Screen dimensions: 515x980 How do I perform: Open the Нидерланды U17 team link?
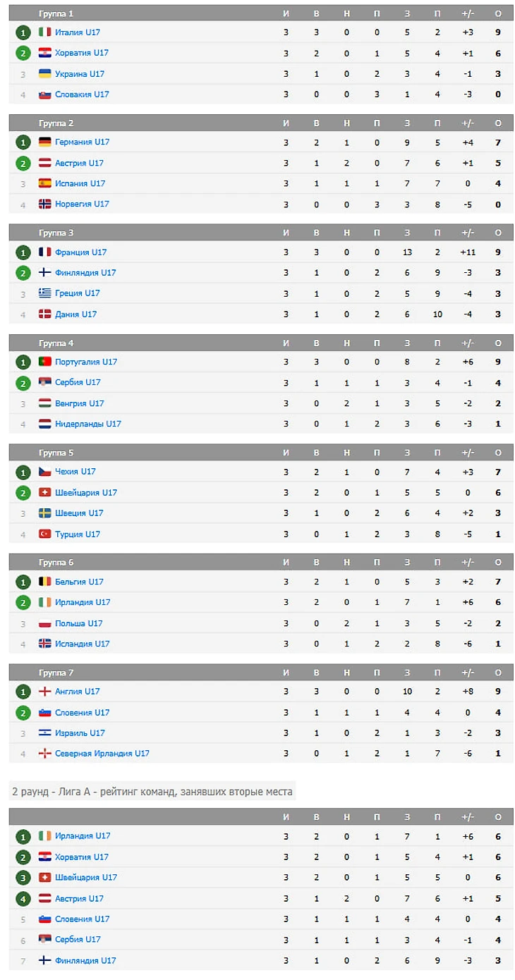tap(87, 424)
